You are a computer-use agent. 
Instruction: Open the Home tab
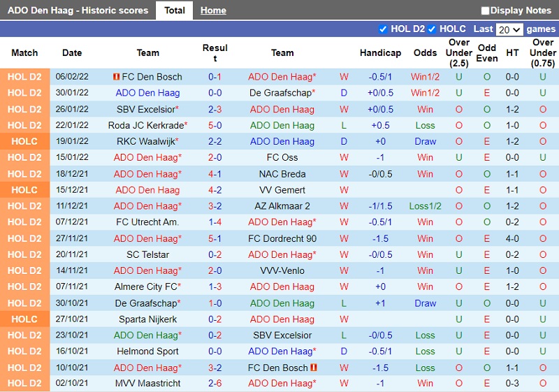213,10
